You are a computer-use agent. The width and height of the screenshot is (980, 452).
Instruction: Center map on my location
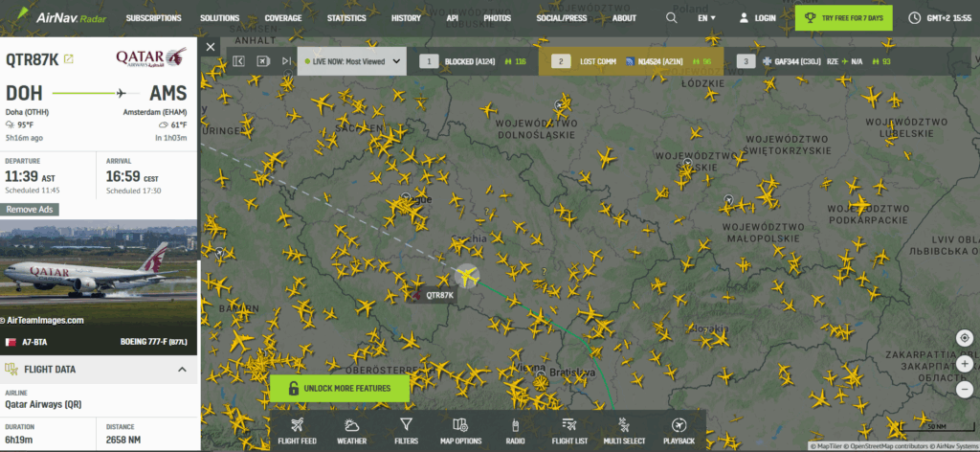(965, 338)
